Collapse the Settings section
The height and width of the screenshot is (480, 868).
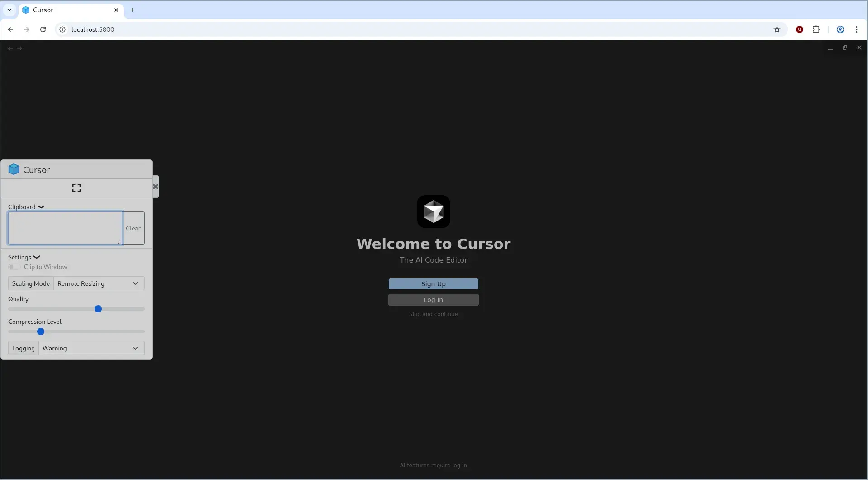[24, 257]
